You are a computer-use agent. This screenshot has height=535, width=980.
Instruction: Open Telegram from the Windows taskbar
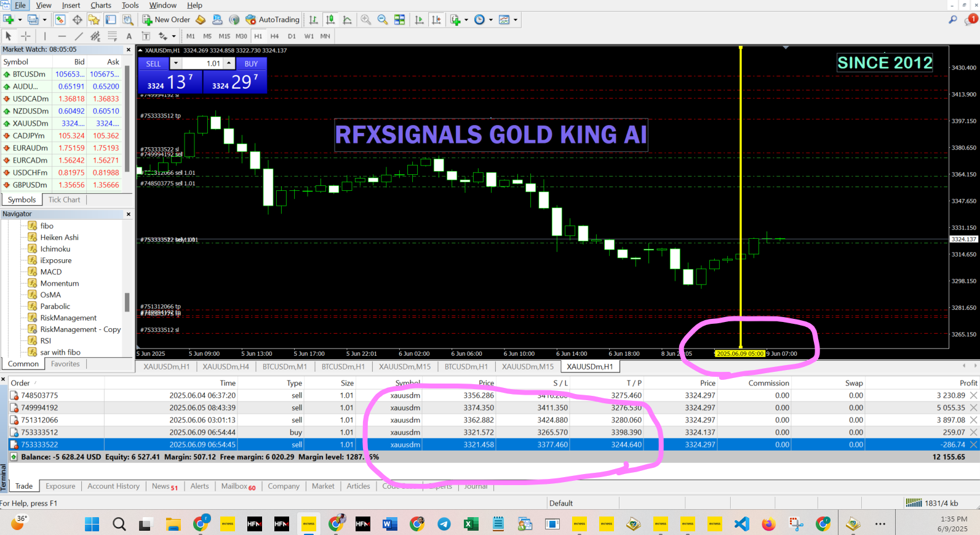[444, 524]
